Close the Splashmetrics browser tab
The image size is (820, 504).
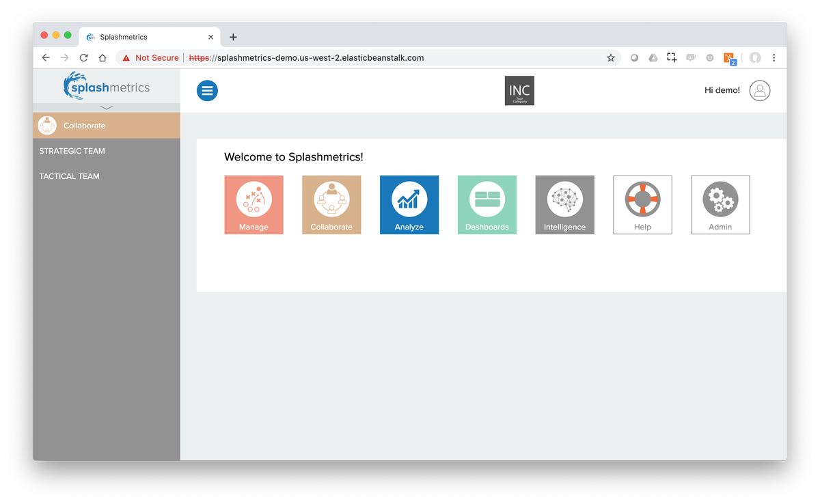[x=210, y=37]
